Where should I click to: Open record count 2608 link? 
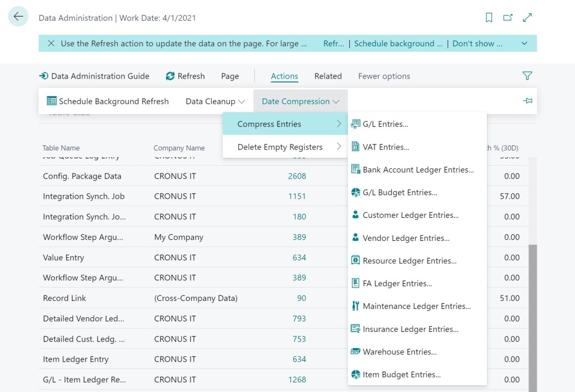(x=297, y=176)
